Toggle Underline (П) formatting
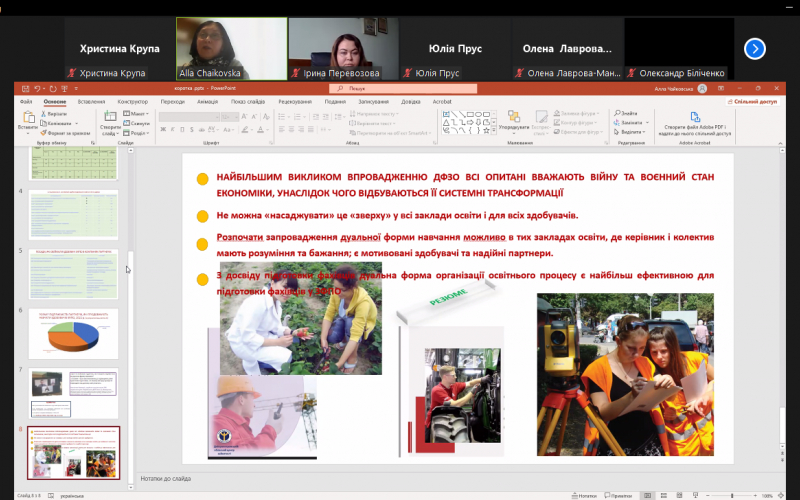The height and width of the screenshot is (500, 800). 182,130
